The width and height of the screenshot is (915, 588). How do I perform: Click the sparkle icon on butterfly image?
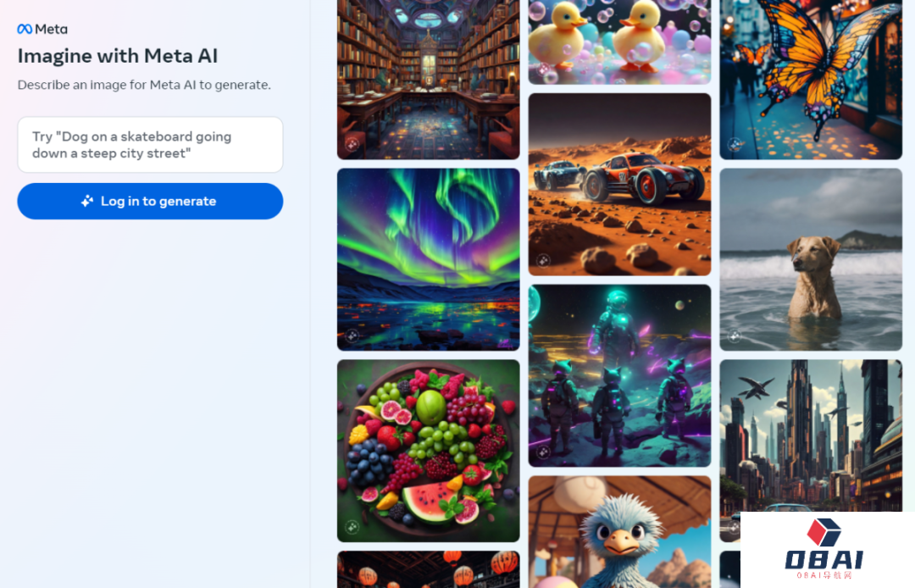pyautogui.click(x=735, y=144)
